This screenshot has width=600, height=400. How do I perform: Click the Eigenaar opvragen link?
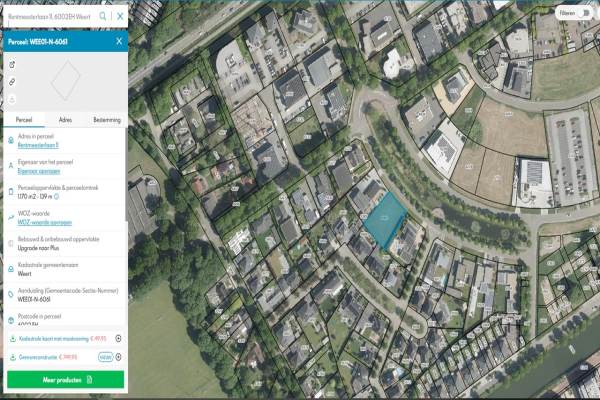[x=39, y=170]
